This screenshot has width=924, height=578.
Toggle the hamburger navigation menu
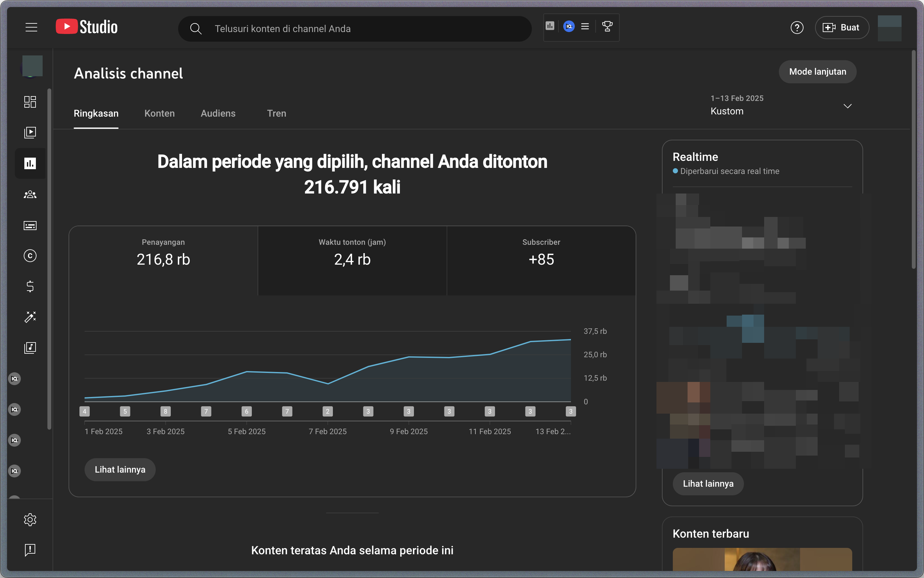pos(31,28)
